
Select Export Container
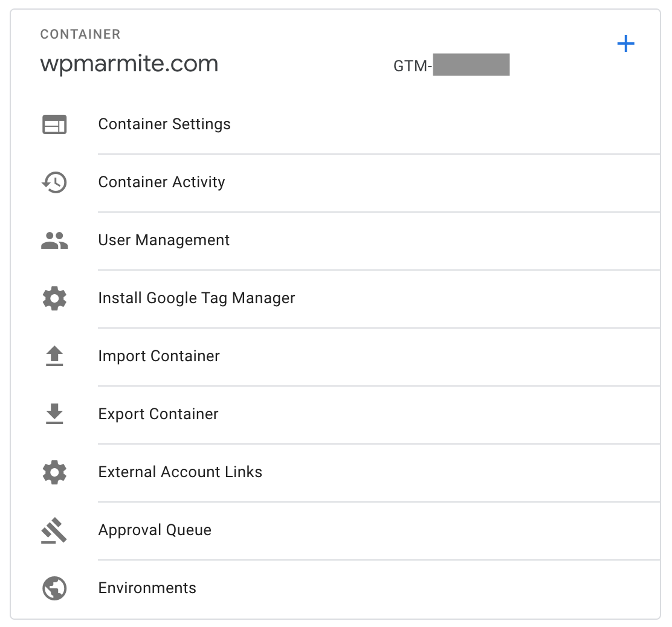tap(158, 414)
